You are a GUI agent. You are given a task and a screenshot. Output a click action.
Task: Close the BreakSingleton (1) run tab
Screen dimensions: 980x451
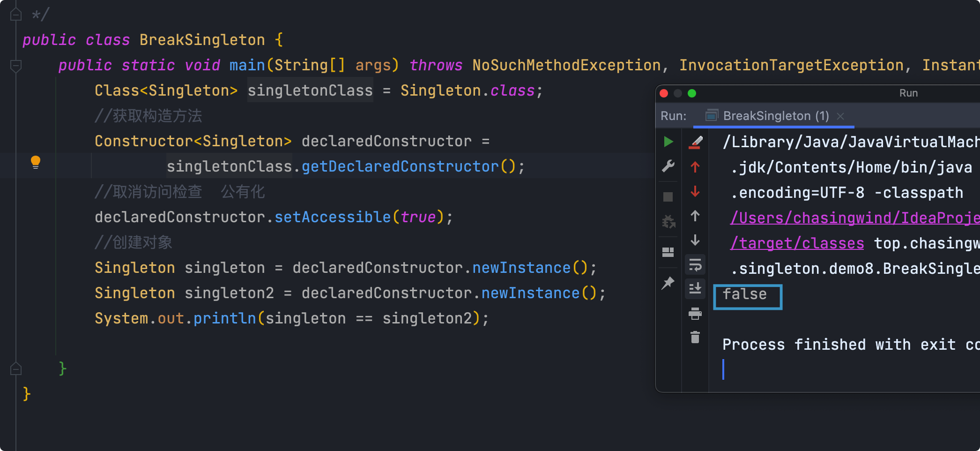click(840, 116)
